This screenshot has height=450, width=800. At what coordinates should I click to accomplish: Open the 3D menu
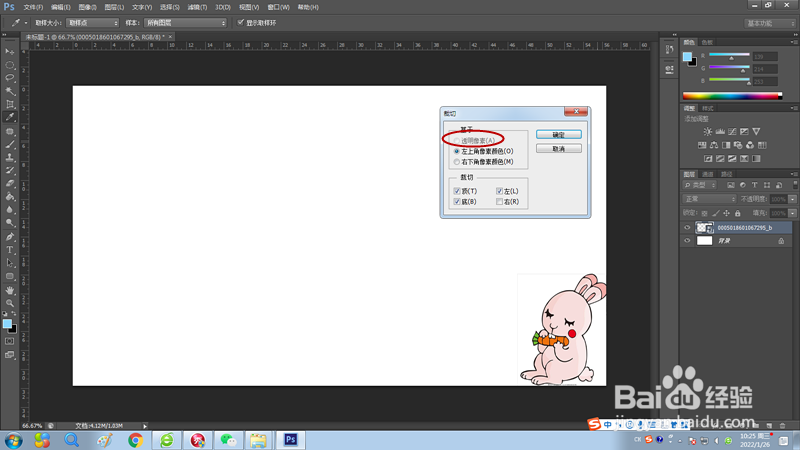222,7
